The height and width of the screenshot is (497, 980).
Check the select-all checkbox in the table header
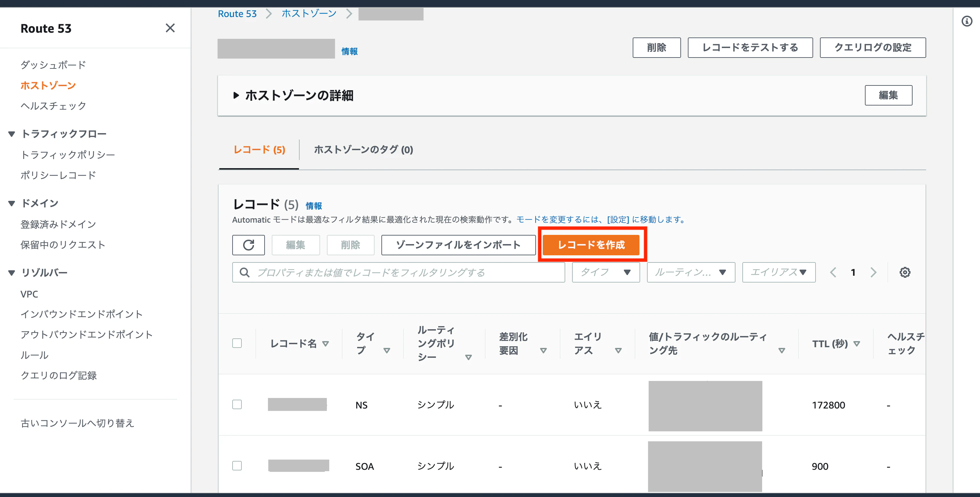pyautogui.click(x=237, y=343)
